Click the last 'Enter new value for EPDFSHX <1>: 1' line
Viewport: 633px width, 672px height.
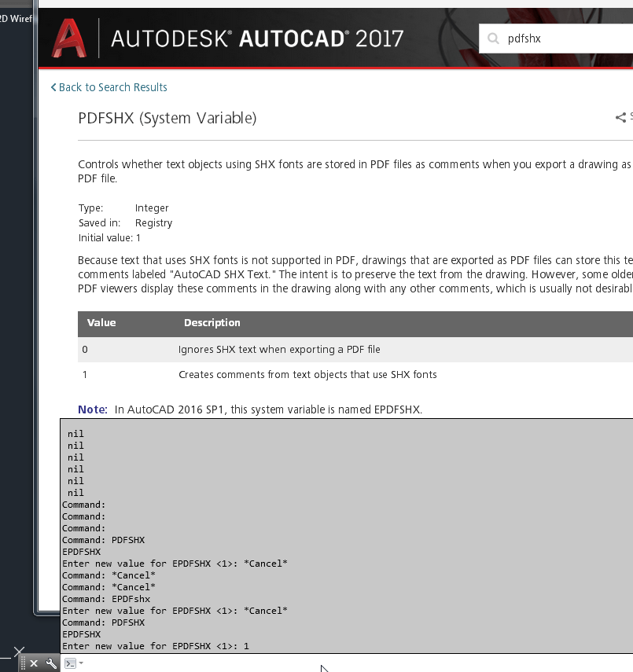[x=156, y=646]
